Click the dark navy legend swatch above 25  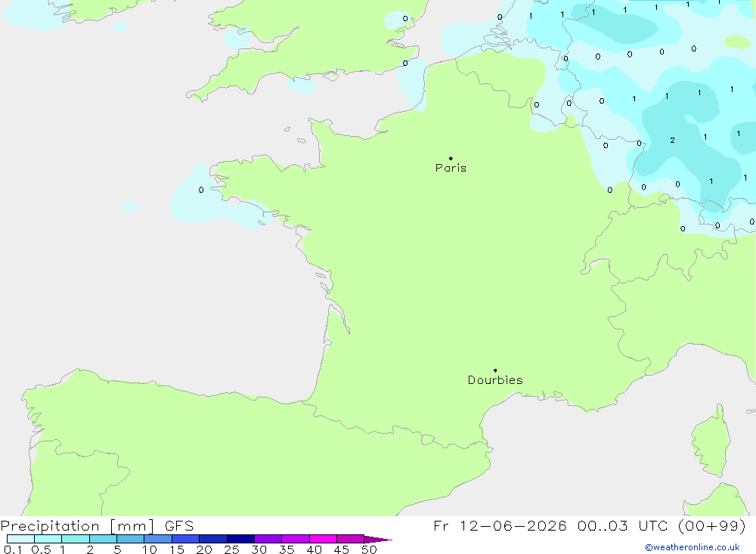click(x=240, y=539)
